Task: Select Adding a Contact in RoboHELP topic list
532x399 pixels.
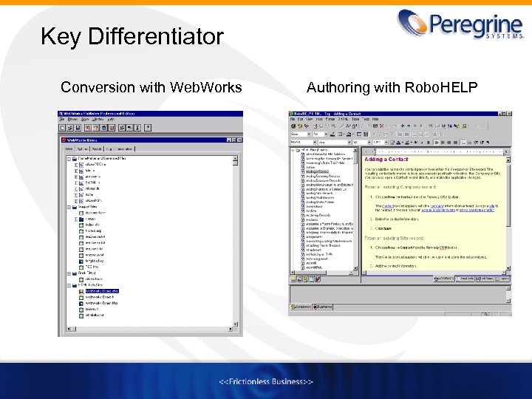Action: click(317, 171)
